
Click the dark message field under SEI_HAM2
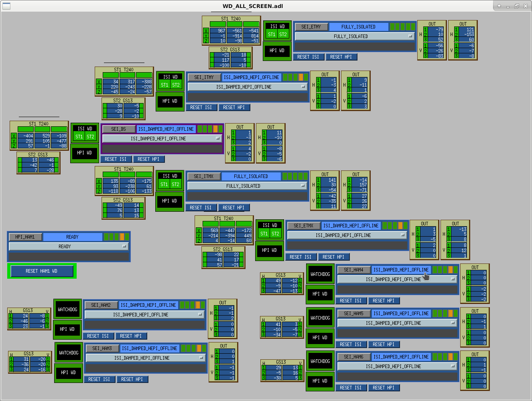click(145, 324)
